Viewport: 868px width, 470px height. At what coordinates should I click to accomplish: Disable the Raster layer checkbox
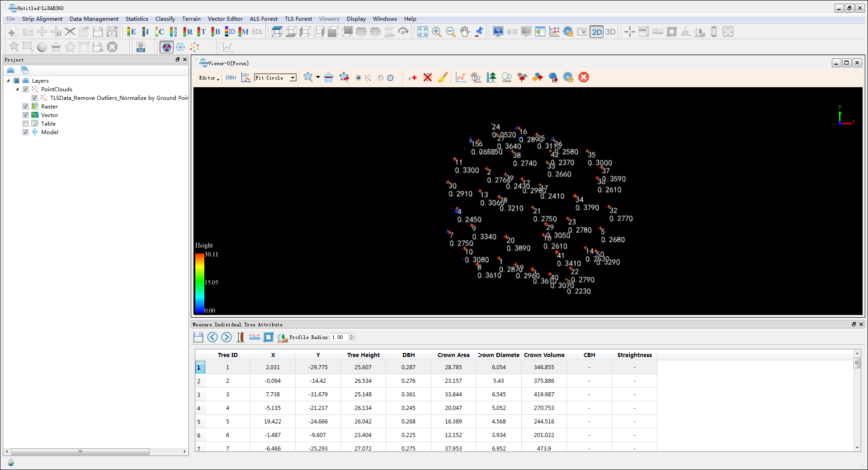click(x=26, y=106)
